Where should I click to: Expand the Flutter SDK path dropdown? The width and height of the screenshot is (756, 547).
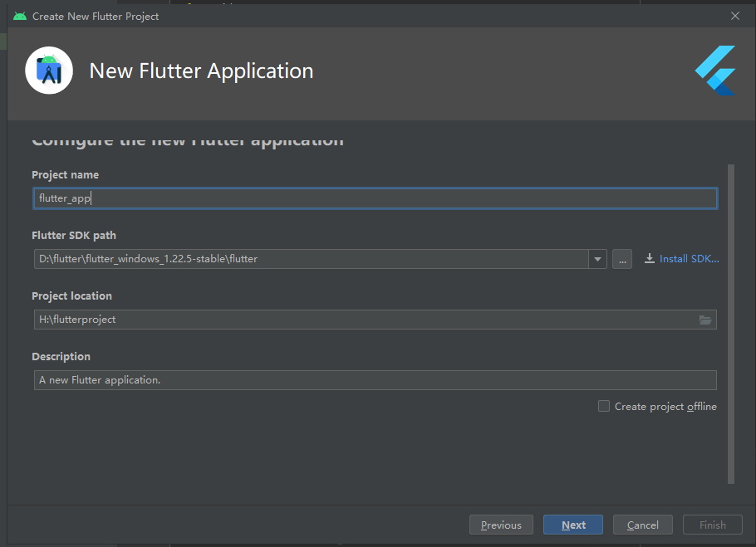click(597, 259)
